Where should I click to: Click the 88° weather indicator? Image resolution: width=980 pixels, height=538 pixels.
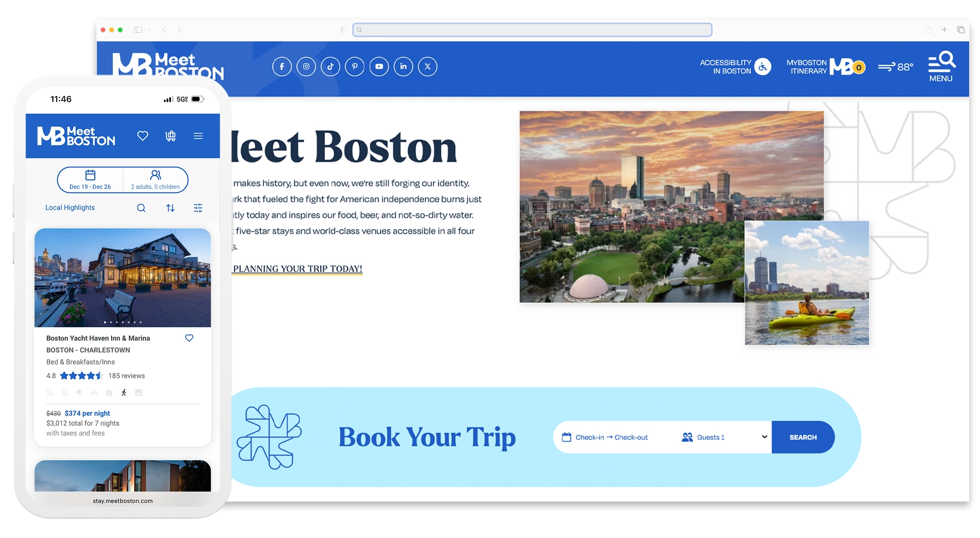pos(896,66)
